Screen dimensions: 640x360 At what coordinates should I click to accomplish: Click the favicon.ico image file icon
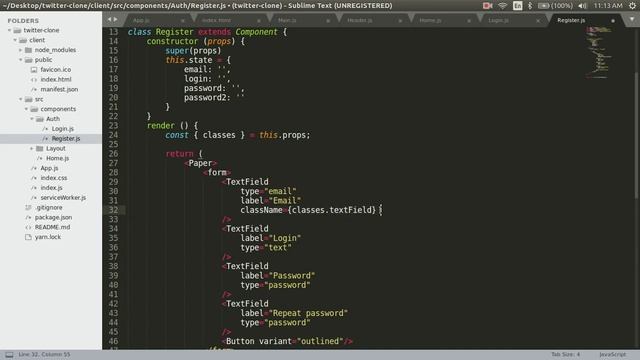click(x=34, y=70)
